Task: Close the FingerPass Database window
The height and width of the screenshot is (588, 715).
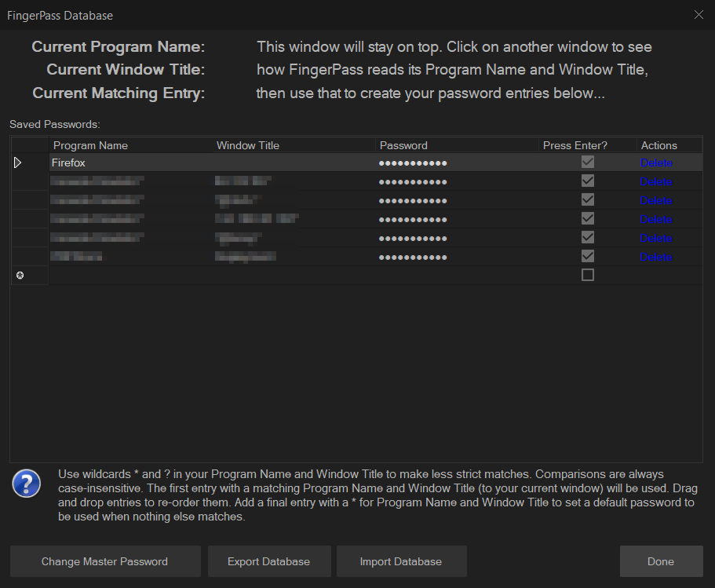Action: pos(699,14)
